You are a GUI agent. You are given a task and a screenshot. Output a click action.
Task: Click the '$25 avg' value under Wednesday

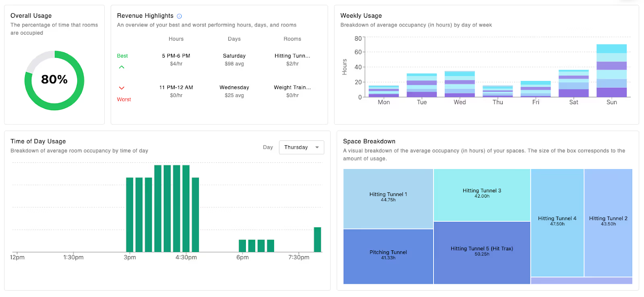point(234,95)
